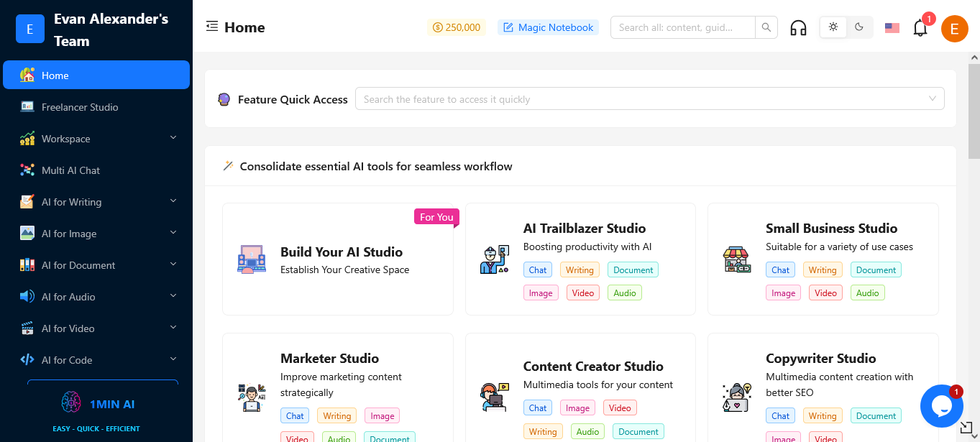Switch to dark mode moon toggle
Viewport: 980px width, 442px height.
point(859,27)
